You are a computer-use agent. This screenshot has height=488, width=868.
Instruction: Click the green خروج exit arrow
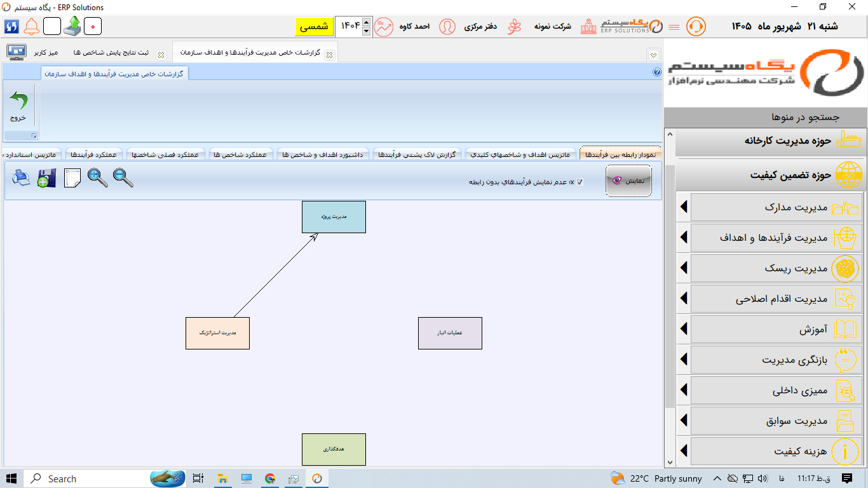coord(18,106)
